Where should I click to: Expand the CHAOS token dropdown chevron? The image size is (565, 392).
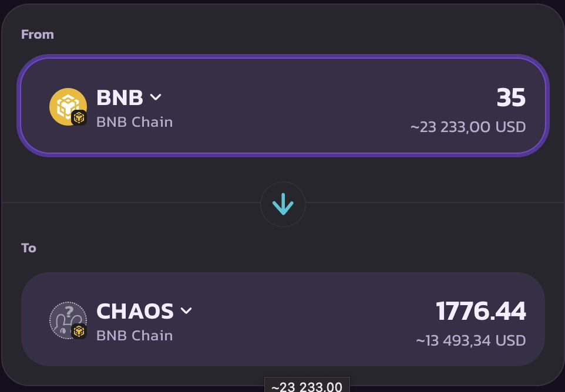click(x=186, y=310)
